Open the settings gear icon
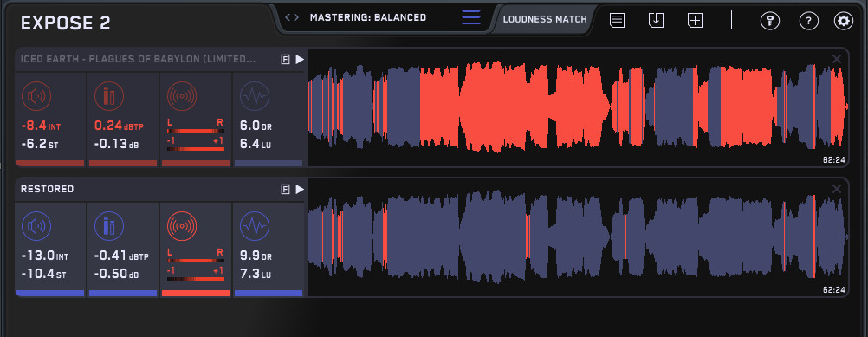The image size is (868, 337). click(844, 21)
